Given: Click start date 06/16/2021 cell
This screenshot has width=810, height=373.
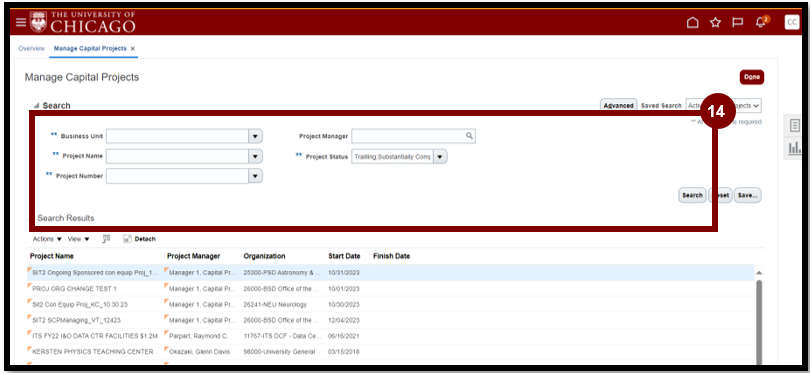Looking at the screenshot, I should tap(344, 336).
